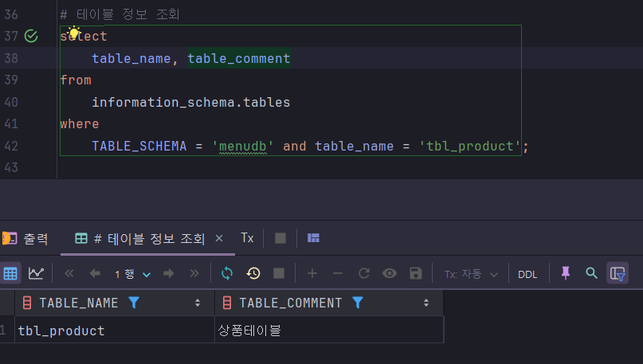This screenshot has height=364, width=643.
Task: Click the 'from' keyword on line 39
Action: pos(76,80)
